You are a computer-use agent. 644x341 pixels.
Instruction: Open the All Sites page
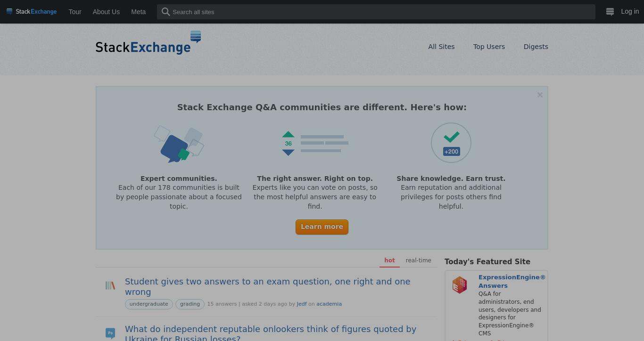pyautogui.click(x=441, y=47)
